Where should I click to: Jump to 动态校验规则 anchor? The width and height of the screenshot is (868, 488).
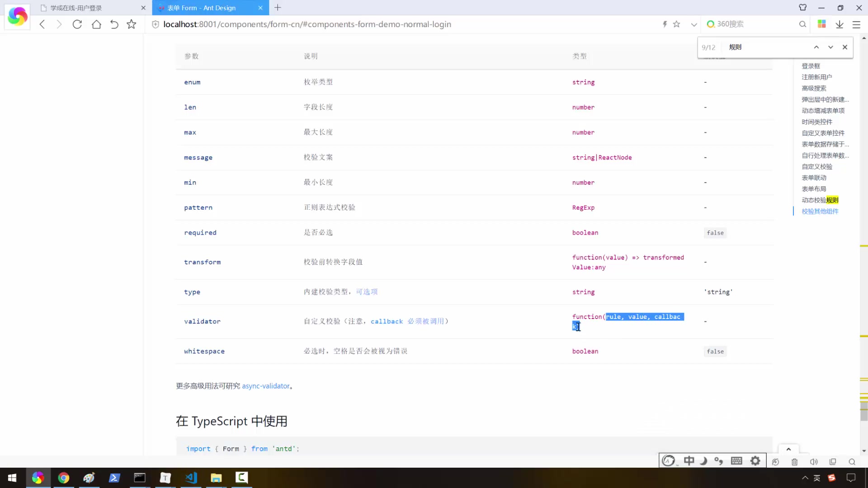(x=820, y=200)
